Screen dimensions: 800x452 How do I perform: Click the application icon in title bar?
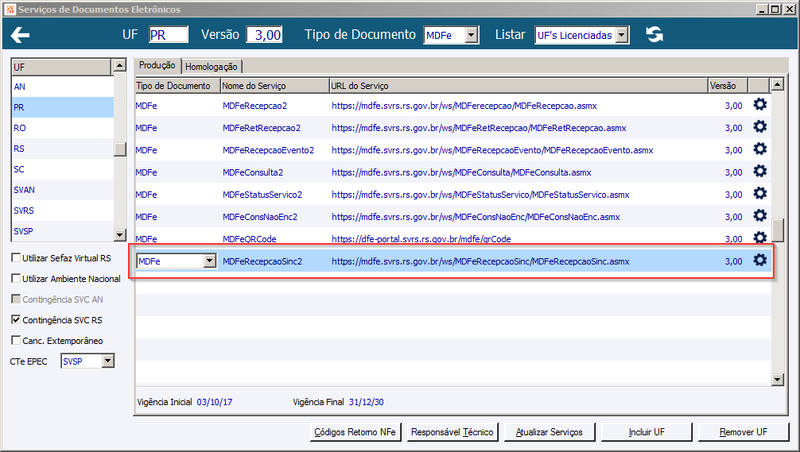click(x=10, y=9)
